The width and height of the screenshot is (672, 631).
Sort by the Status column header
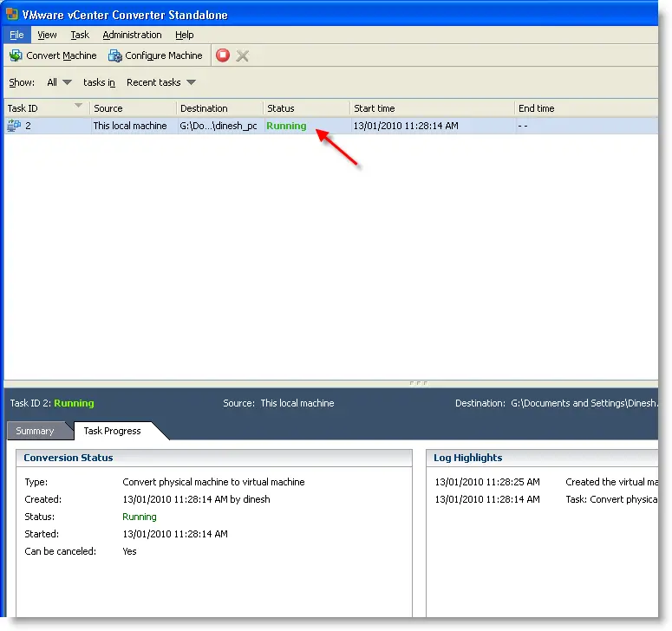307,108
